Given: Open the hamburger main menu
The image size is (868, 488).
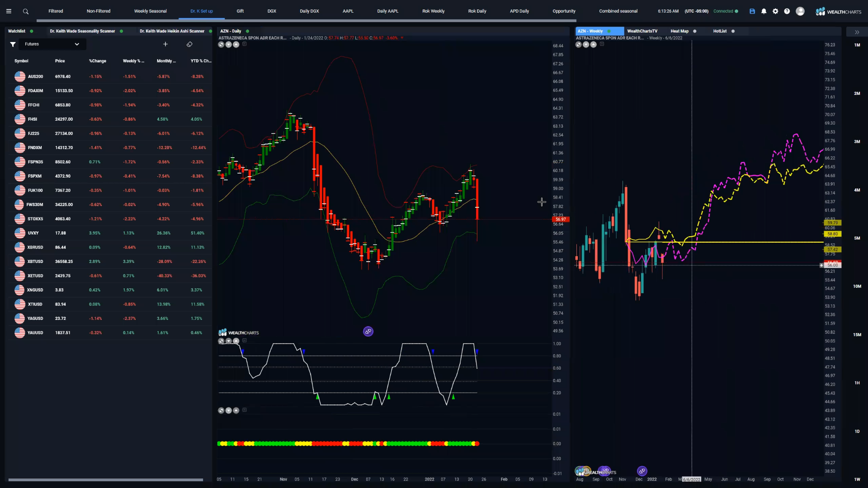Looking at the screenshot, I should (x=9, y=11).
